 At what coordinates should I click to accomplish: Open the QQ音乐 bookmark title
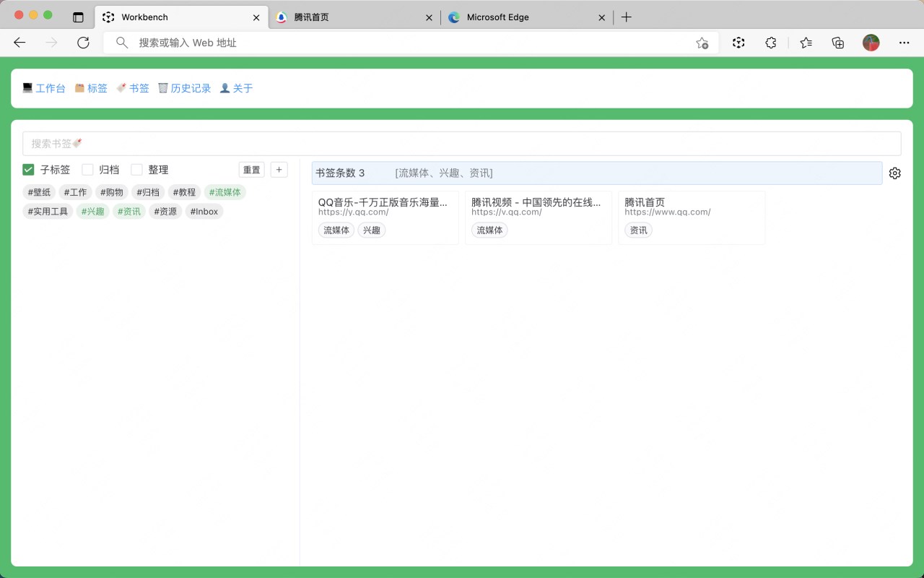[383, 202]
